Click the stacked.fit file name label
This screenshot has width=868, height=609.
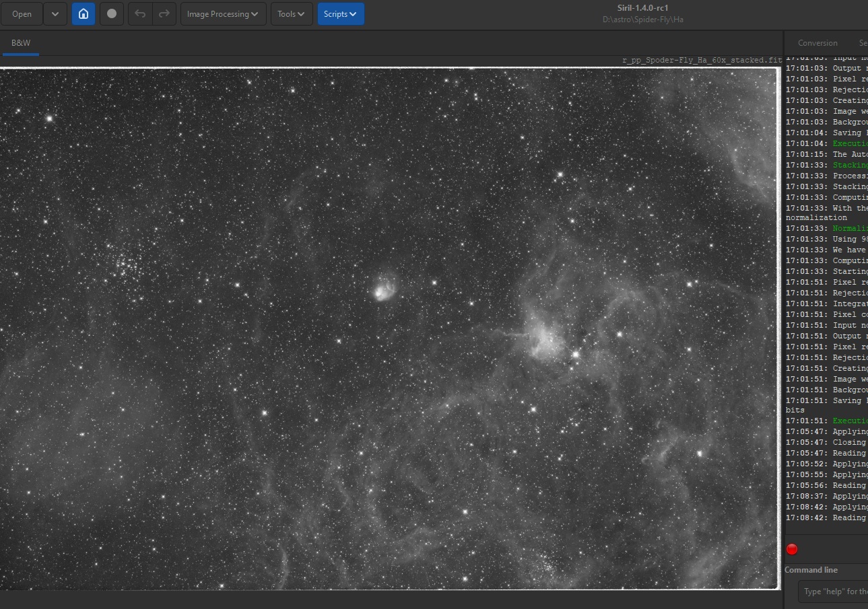pyautogui.click(x=702, y=60)
